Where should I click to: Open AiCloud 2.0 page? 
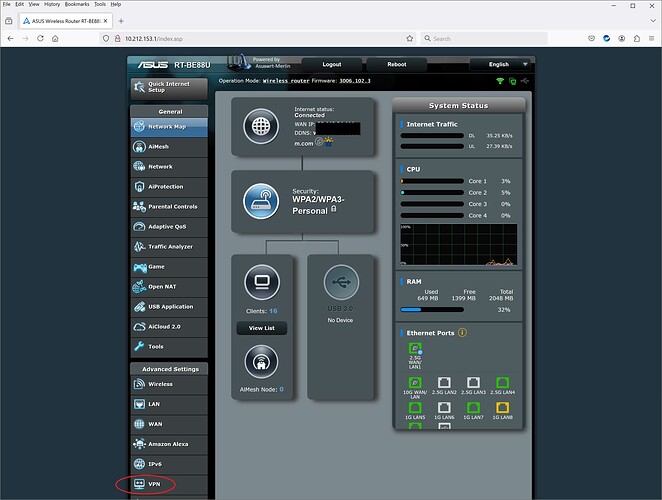click(x=169, y=326)
